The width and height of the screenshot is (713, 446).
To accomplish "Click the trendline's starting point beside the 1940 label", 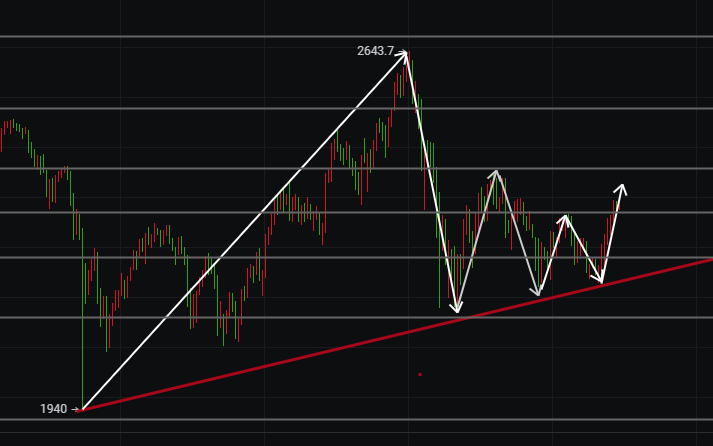I will [x=83, y=409].
